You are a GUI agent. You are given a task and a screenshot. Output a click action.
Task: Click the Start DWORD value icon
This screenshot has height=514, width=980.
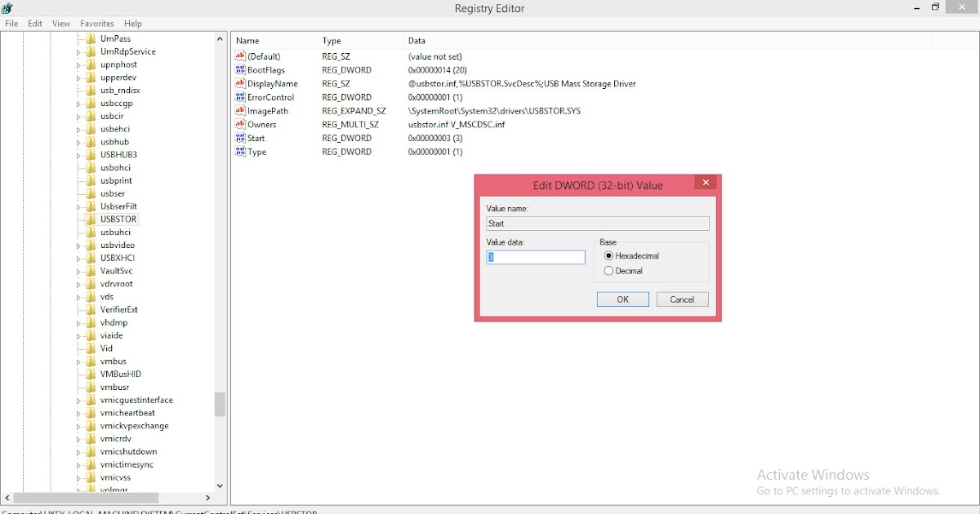point(239,138)
